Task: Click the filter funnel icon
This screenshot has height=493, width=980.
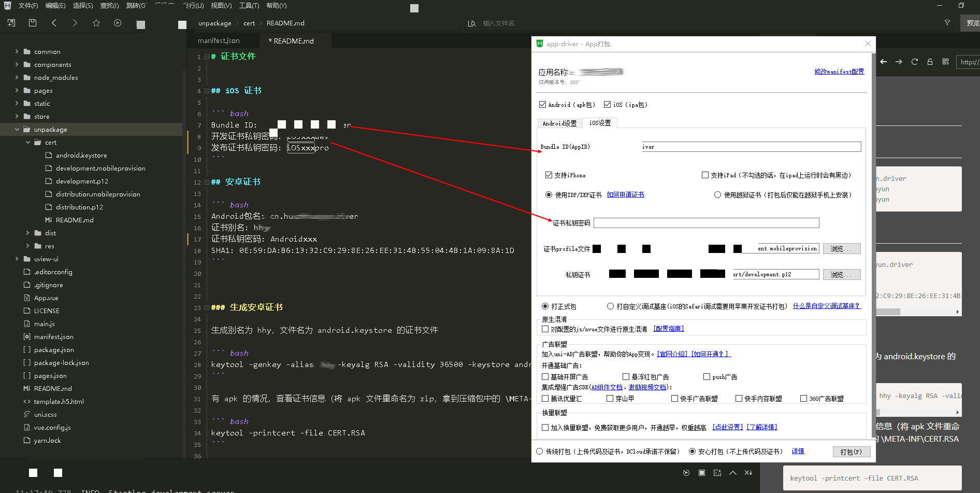Action: pos(947,23)
